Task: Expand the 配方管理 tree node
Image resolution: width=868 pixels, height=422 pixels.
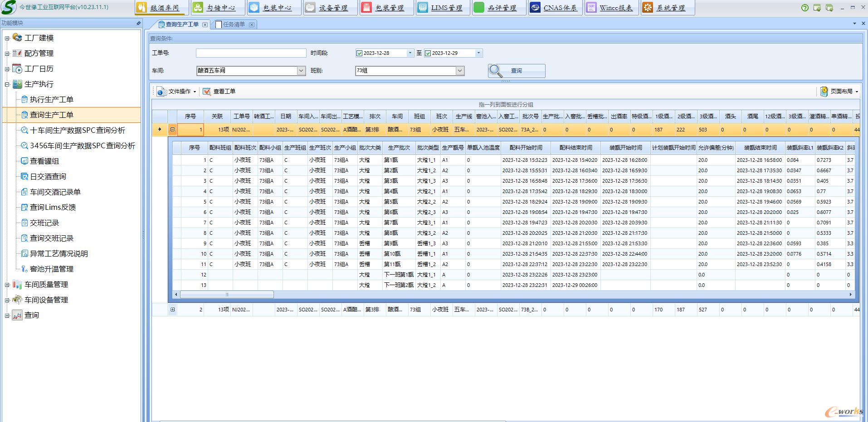Action: [7, 54]
